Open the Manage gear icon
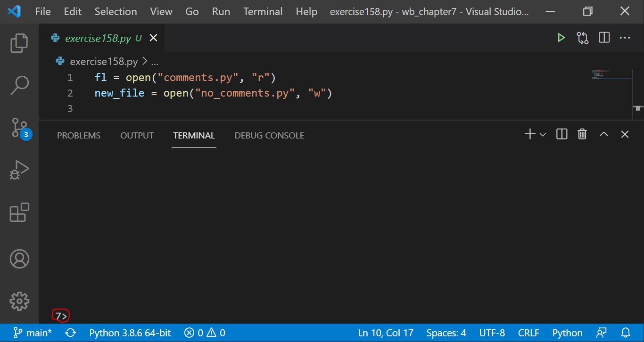644x342 pixels. click(x=19, y=301)
